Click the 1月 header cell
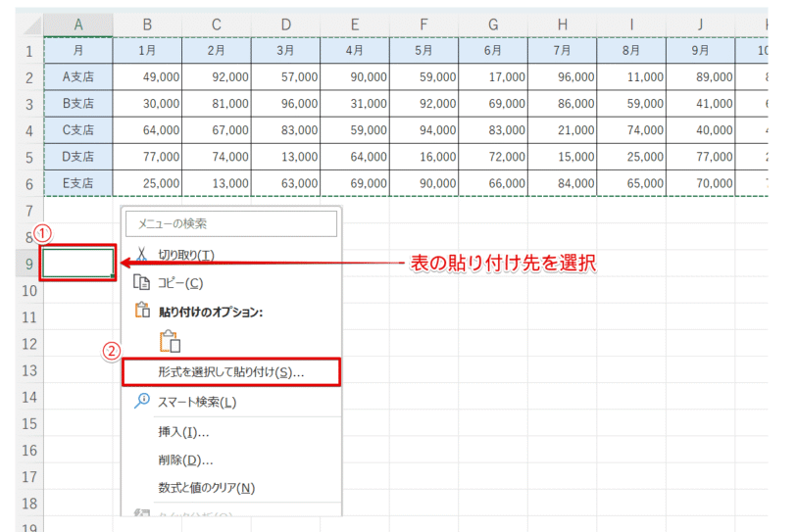This screenshot has width=796, height=532. click(147, 51)
